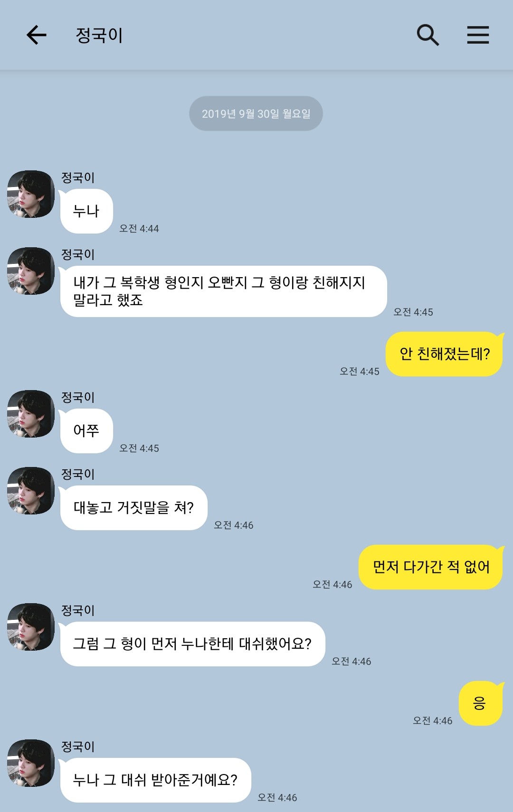Select the bubble starting with 내가 그 복학생

pos(223,291)
